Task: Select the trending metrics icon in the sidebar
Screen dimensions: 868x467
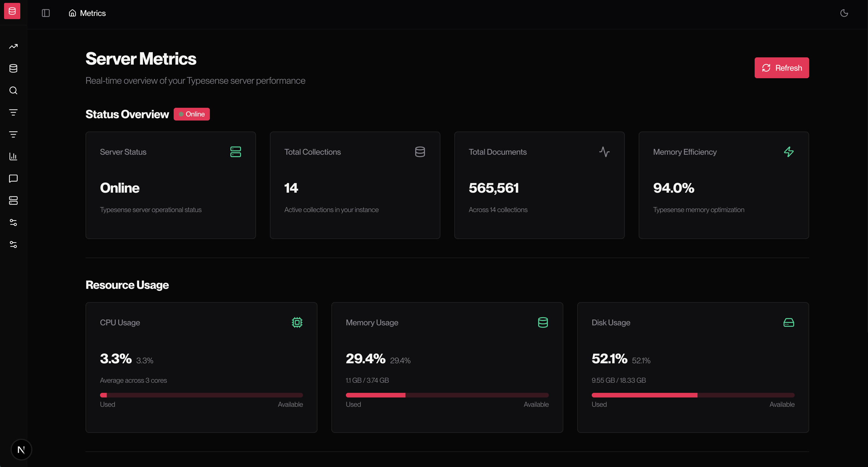Action: click(13, 46)
